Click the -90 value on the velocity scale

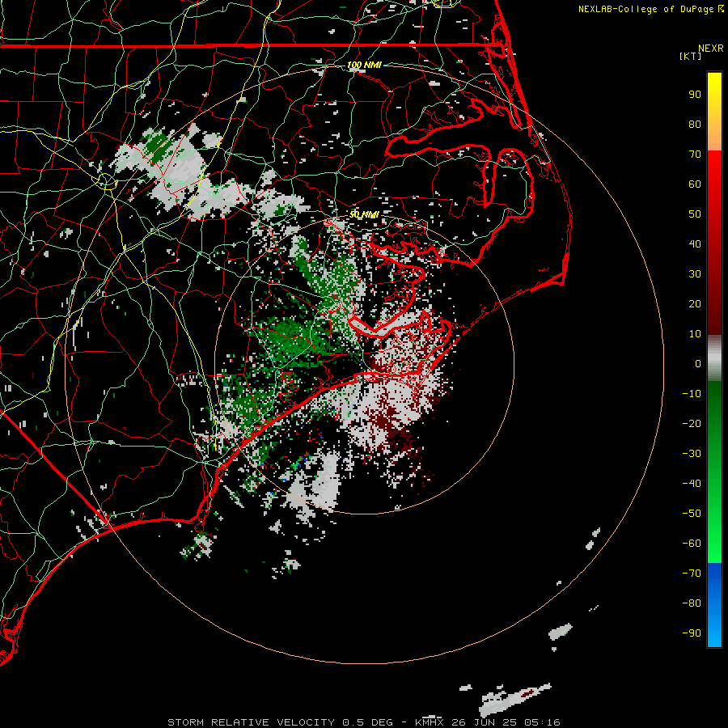pyautogui.click(x=692, y=633)
